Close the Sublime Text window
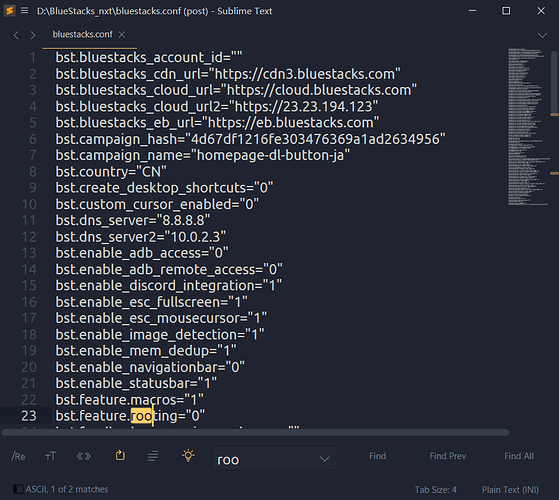This screenshot has width=559, height=500. click(541, 11)
